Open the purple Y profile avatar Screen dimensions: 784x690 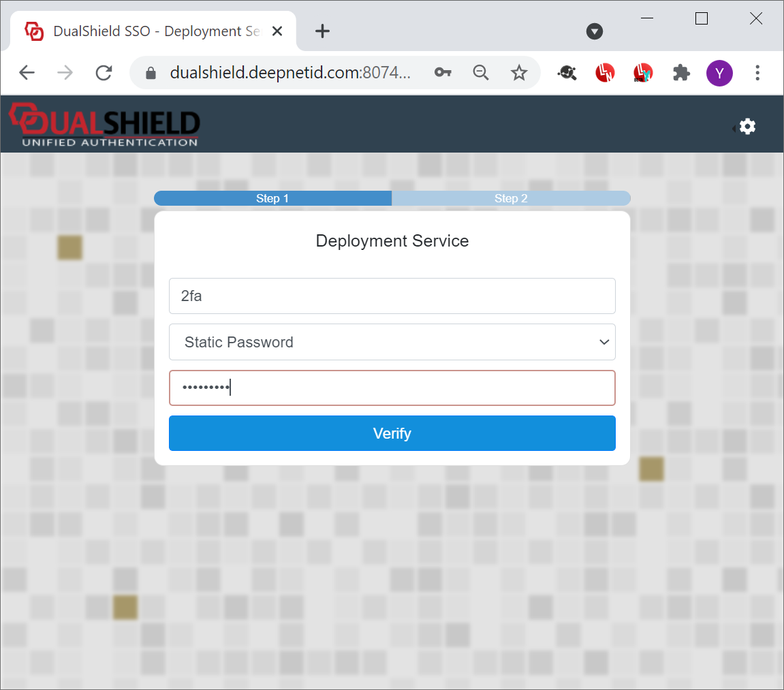tap(719, 73)
